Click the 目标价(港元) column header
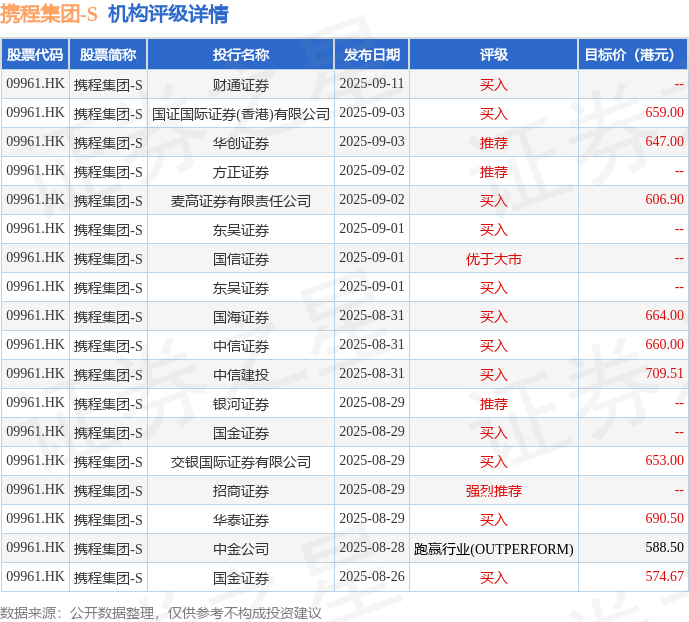 (x=633, y=54)
